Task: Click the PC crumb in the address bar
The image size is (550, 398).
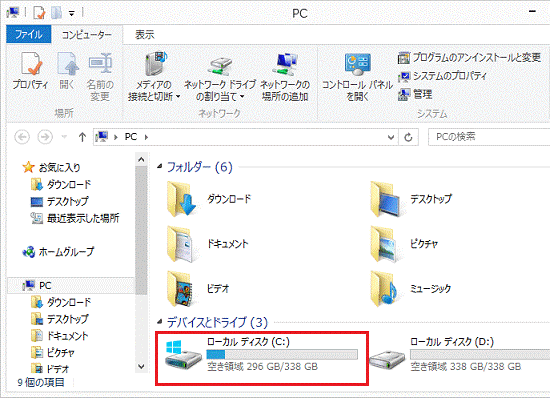Action: point(131,137)
